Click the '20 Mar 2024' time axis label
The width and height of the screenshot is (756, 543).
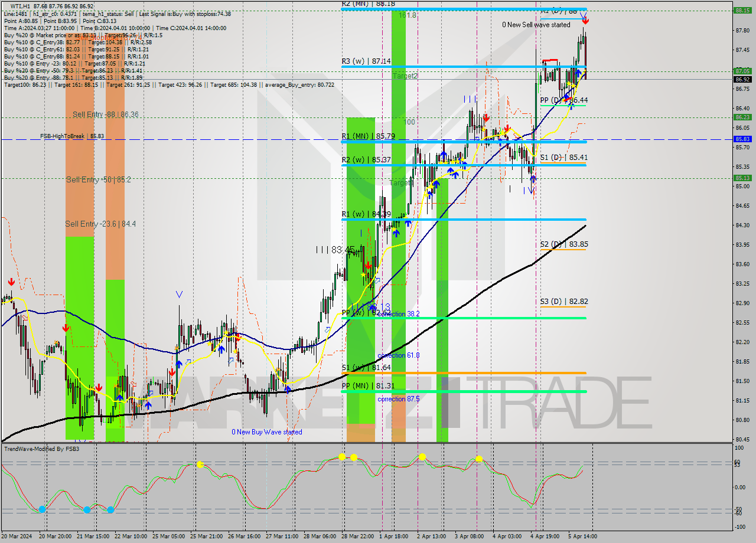point(17,536)
